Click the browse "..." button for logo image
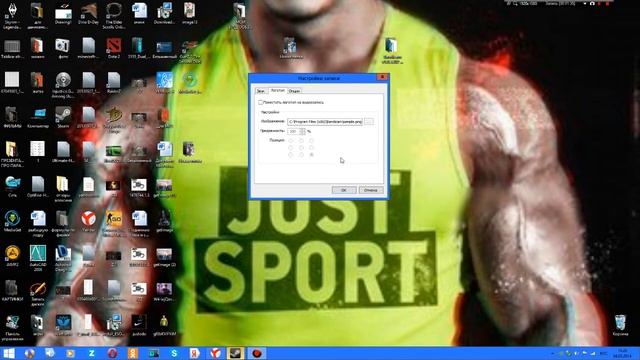The width and height of the screenshot is (640, 360). point(369,122)
